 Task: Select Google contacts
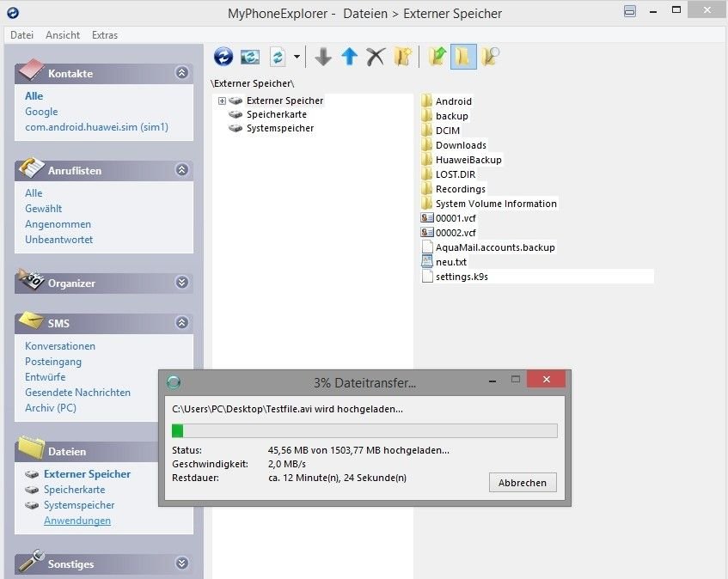[41, 112]
